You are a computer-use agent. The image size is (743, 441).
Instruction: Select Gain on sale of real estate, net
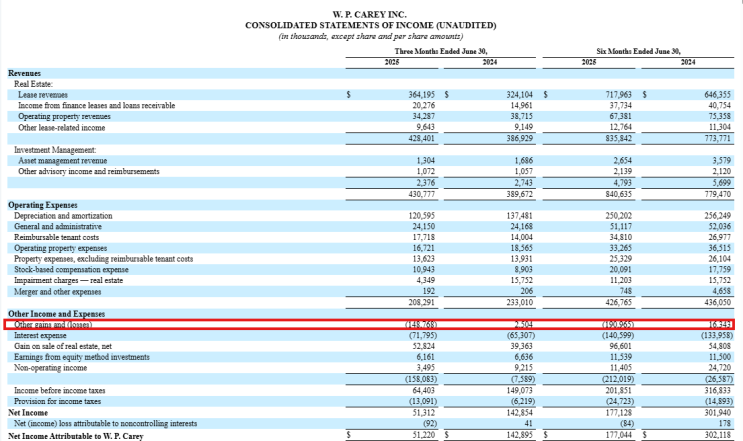coord(63,347)
